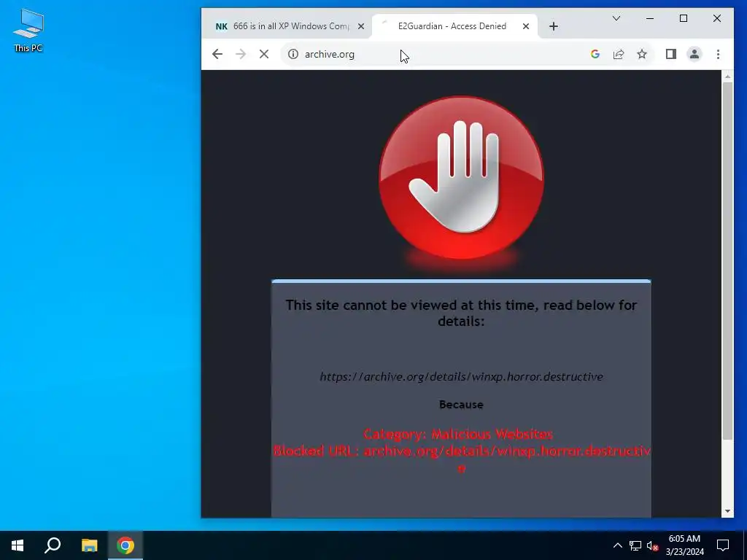The image size is (747, 560).
Task: Minimize the Chrome window
Action: pyautogui.click(x=650, y=18)
